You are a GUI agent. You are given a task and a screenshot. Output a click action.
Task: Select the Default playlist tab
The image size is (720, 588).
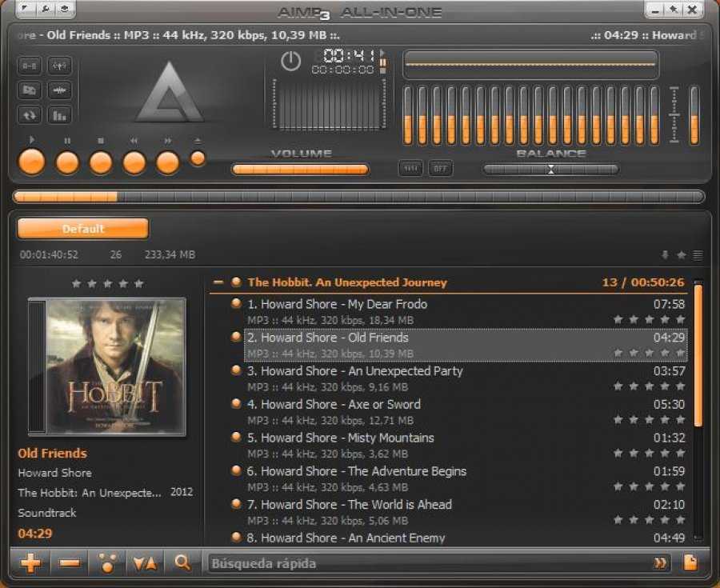83,229
